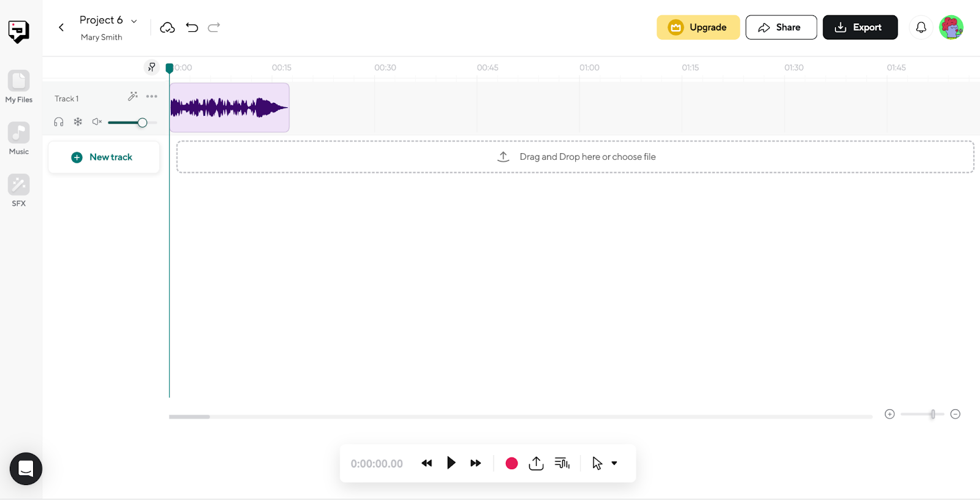The width and height of the screenshot is (980, 501).
Task: Select the cursor pointer tool
Action: 597,464
